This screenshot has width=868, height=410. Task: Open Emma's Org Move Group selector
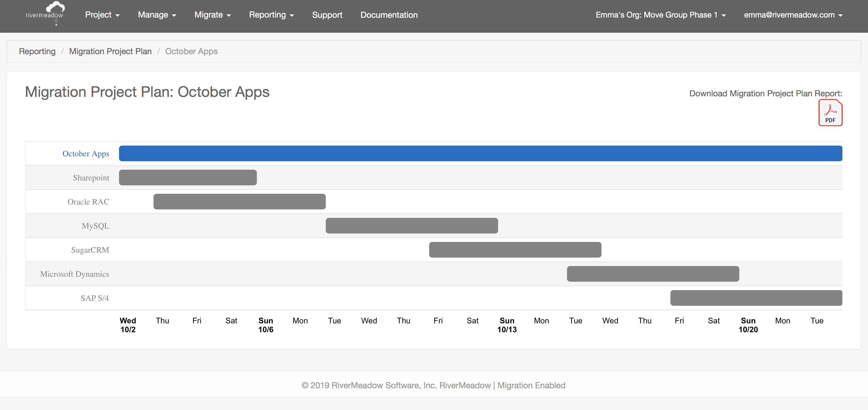point(660,15)
